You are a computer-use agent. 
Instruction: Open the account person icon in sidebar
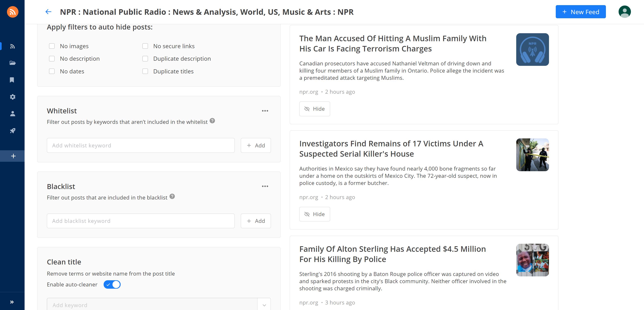(x=12, y=114)
